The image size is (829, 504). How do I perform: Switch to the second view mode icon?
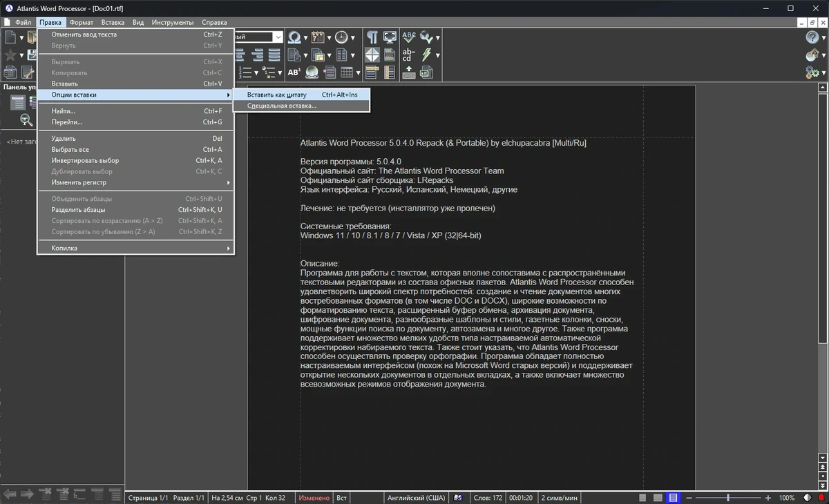click(x=658, y=498)
